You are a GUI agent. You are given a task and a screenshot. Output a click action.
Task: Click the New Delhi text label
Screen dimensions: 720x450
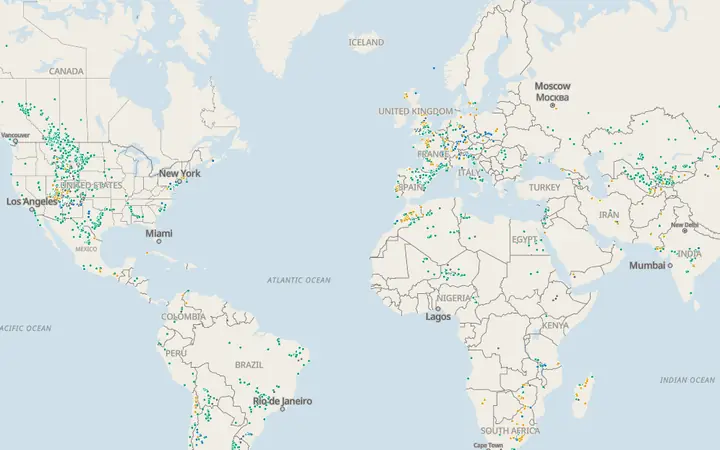pos(685,225)
